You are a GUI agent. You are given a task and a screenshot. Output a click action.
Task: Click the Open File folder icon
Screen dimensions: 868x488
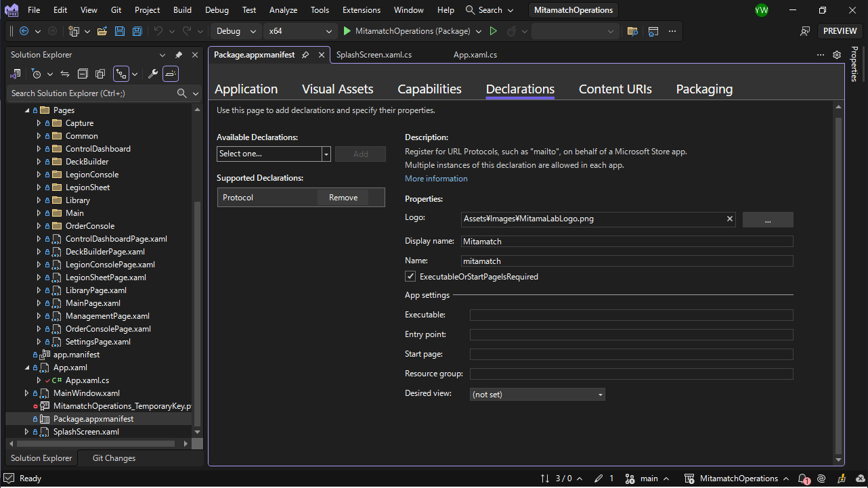(102, 31)
